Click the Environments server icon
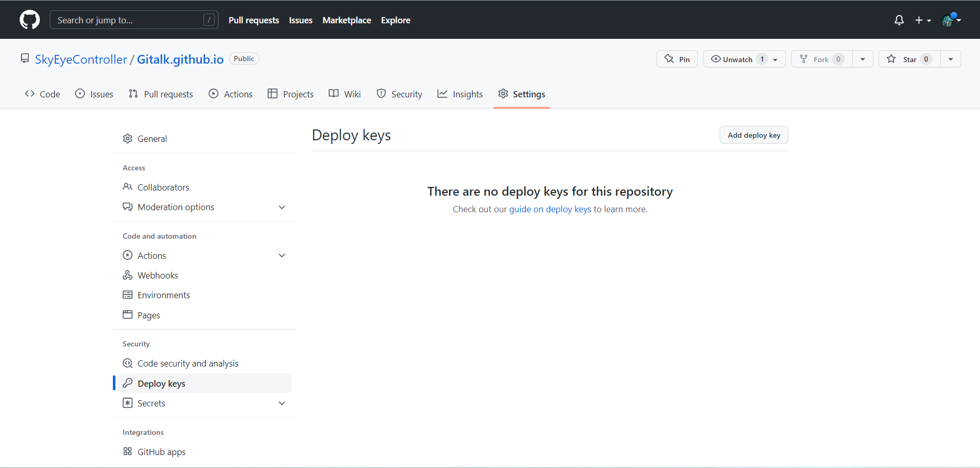The height and width of the screenshot is (468, 980). coord(127,295)
